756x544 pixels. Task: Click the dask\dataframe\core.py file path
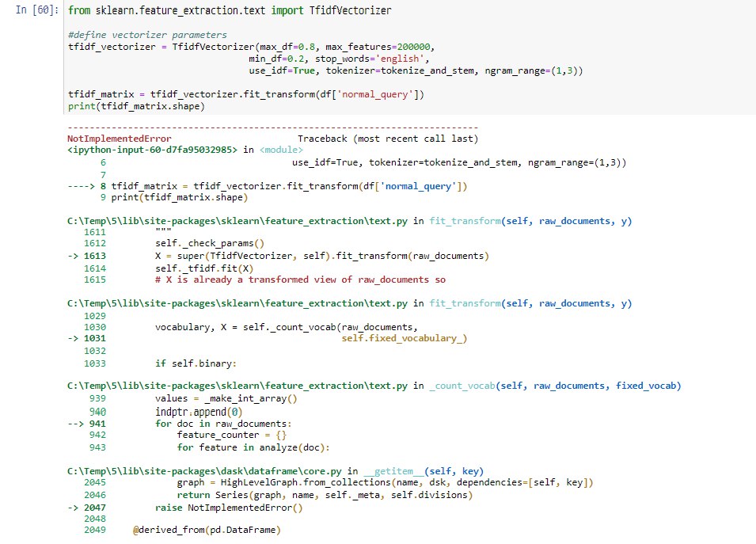click(204, 471)
